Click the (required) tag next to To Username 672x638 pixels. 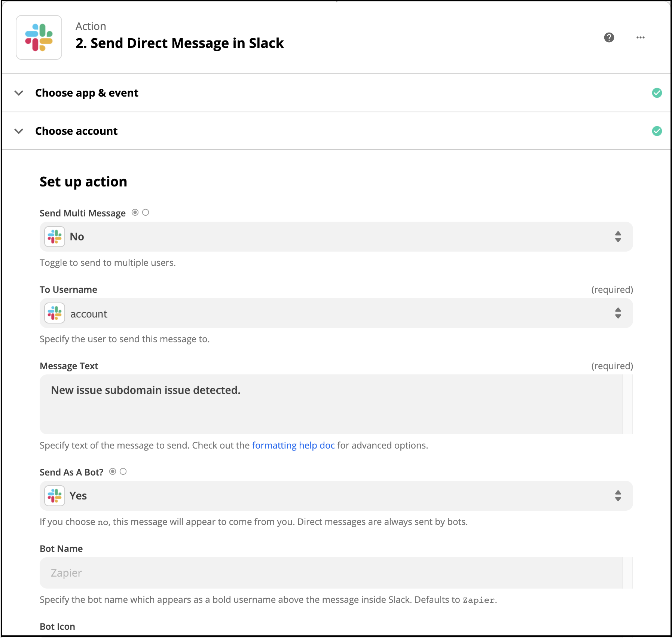tap(612, 290)
